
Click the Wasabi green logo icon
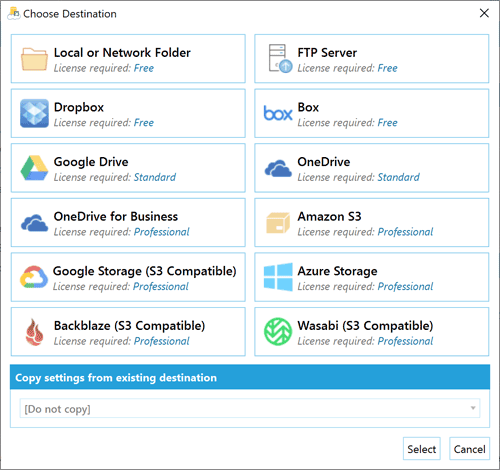tap(278, 332)
